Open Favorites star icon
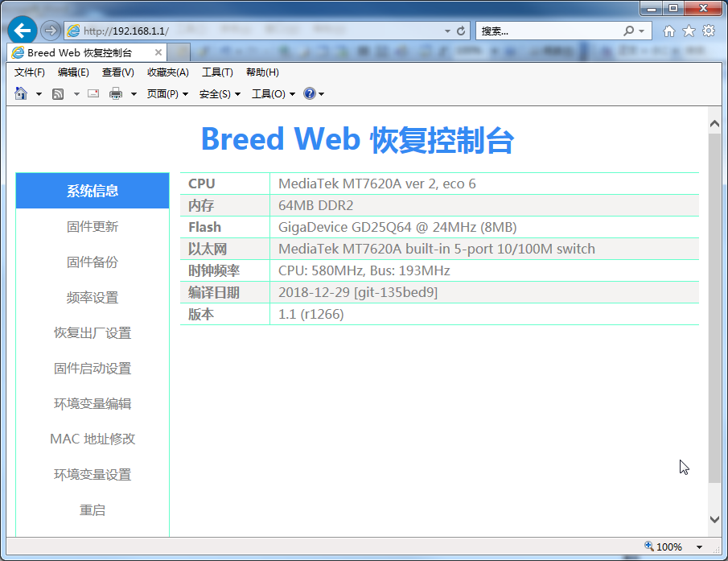 pyautogui.click(x=689, y=31)
